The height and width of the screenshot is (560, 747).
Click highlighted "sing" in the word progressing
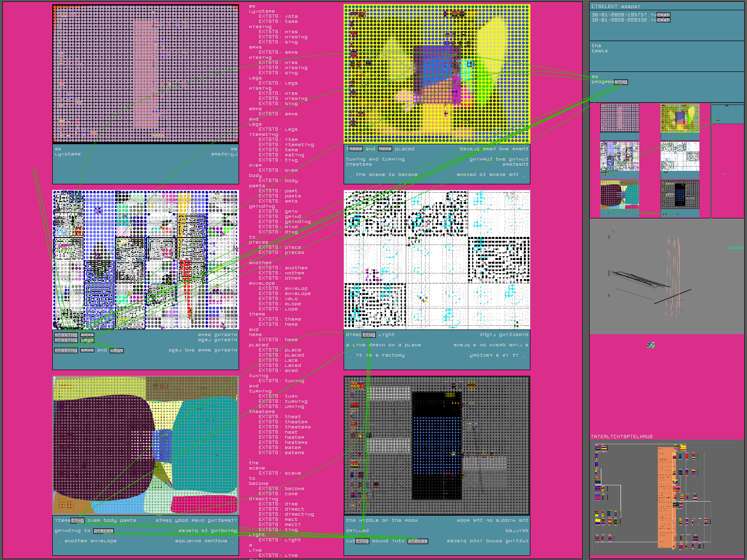pyautogui.click(x=620, y=82)
